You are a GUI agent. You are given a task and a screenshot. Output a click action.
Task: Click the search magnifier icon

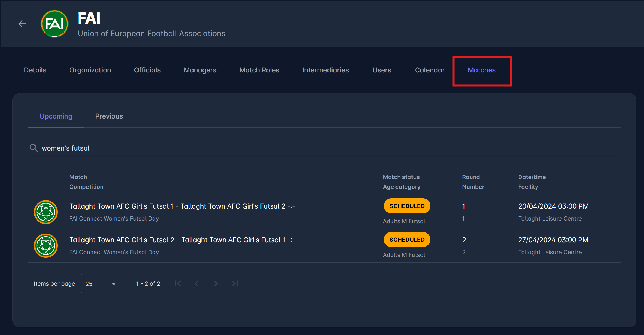(34, 148)
